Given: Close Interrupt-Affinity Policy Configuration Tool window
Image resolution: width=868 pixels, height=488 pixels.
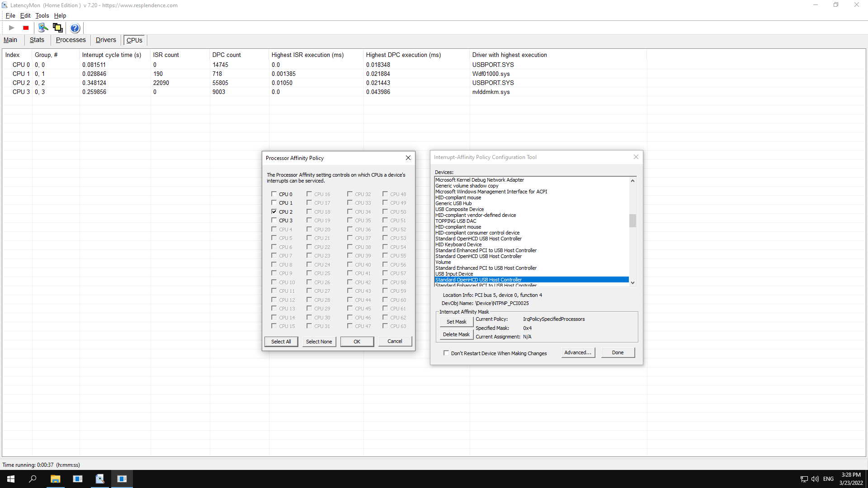Looking at the screenshot, I should 636,157.
